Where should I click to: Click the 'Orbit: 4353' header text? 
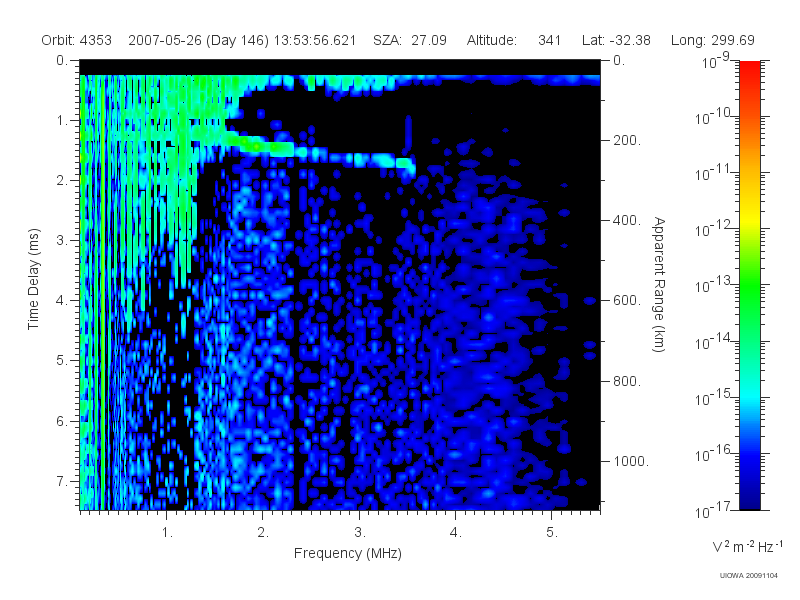(x=76, y=40)
